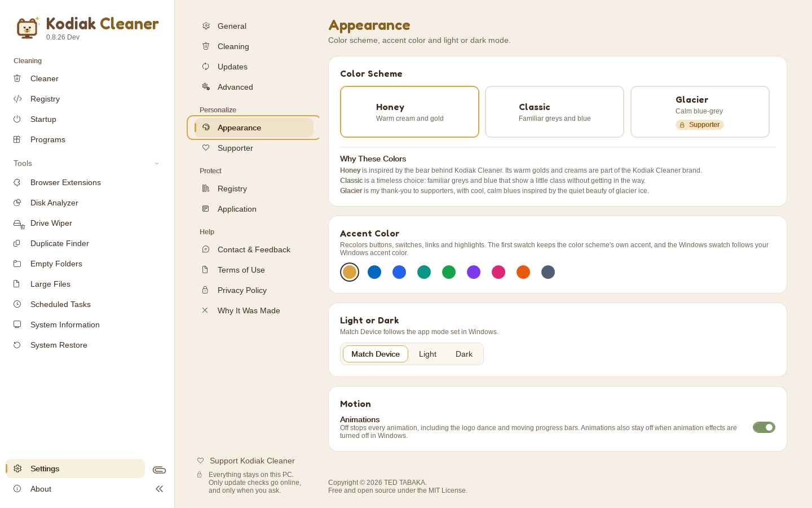Pick the green accent color swatch

coord(449,272)
